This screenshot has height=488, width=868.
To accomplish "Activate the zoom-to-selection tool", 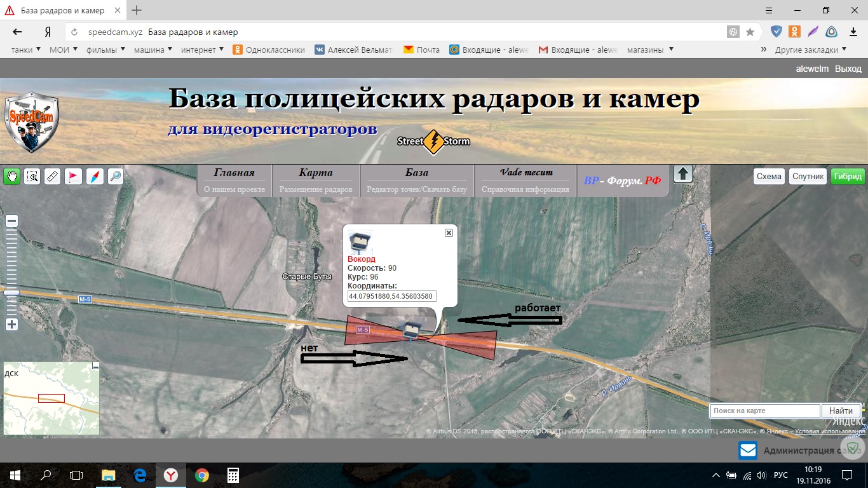I will (32, 176).
